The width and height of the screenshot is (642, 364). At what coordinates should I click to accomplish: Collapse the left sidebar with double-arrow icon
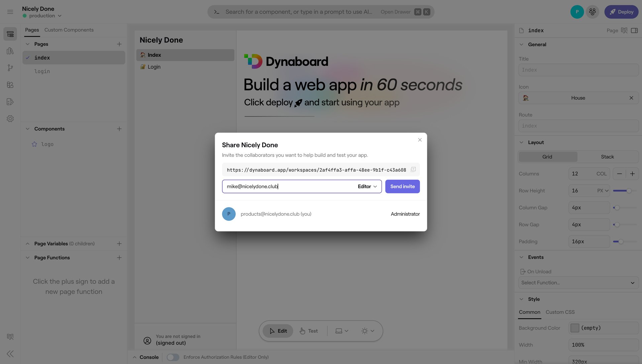click(10, 354)
